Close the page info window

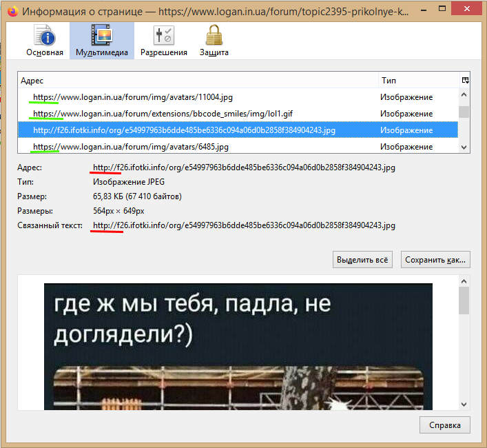[x=466, y=9]
